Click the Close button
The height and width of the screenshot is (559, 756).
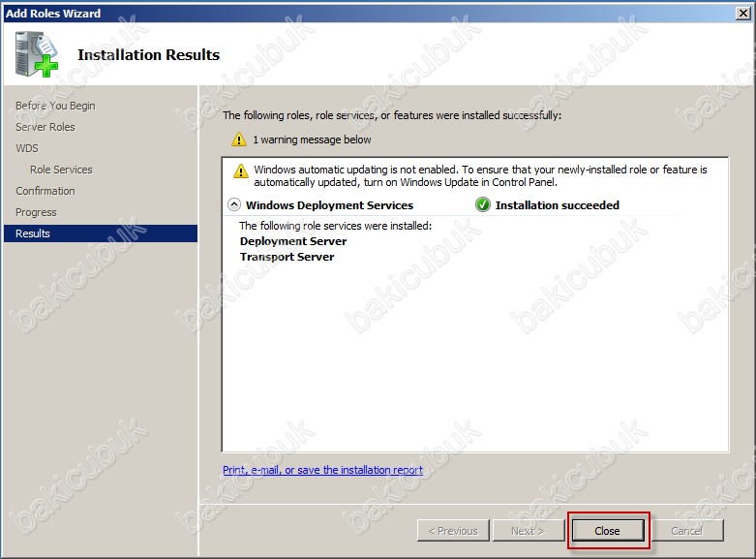(608, 531)
